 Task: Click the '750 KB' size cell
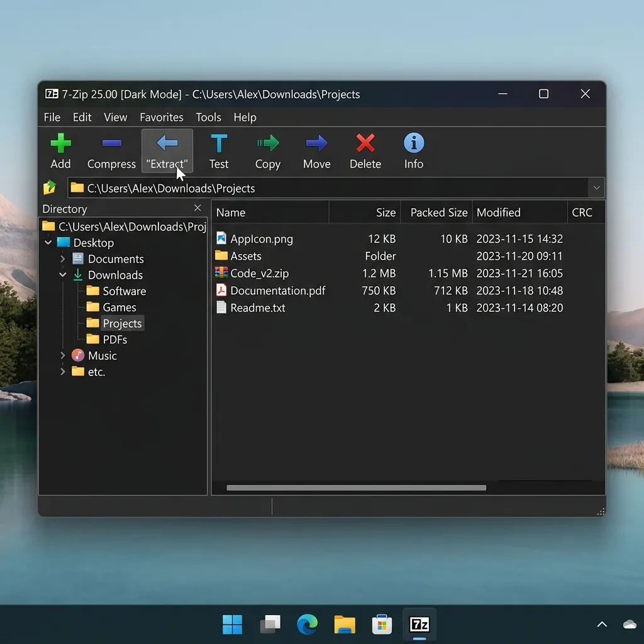click(378, 291)
